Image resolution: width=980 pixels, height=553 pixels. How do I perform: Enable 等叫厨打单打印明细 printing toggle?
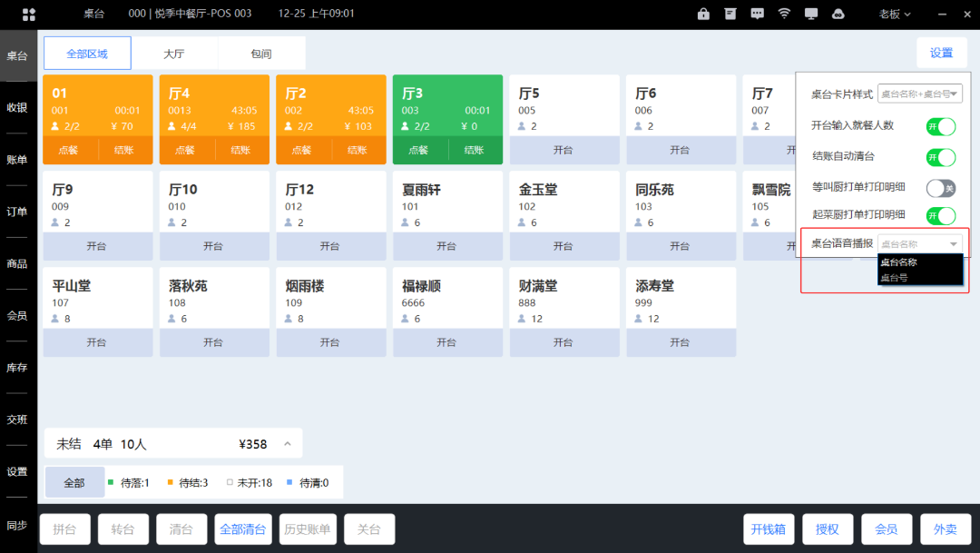click(x=941, y=187)
